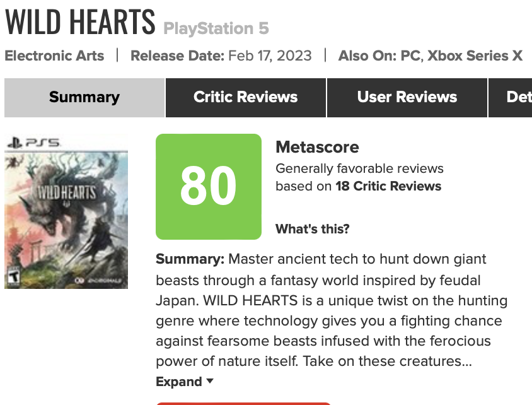The image size is (532, 405).
Task: Open the Wild Hearts cover art thumbnail
Action: (66, 211)
